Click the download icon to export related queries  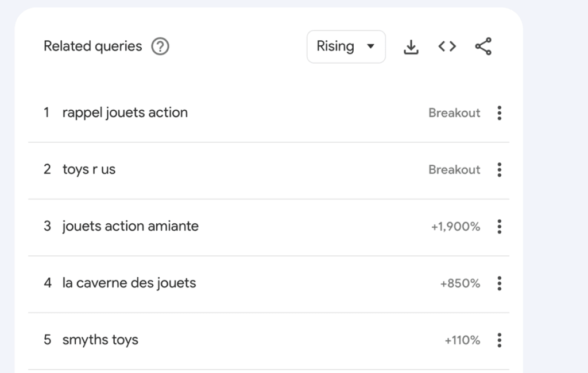411,46
